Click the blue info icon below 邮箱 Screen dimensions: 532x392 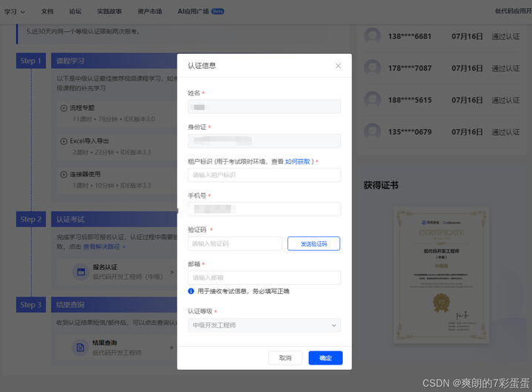191,291
